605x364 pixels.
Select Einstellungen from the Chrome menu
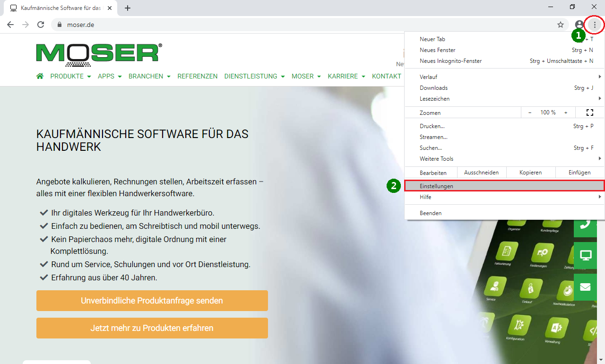tap(504, 186)
